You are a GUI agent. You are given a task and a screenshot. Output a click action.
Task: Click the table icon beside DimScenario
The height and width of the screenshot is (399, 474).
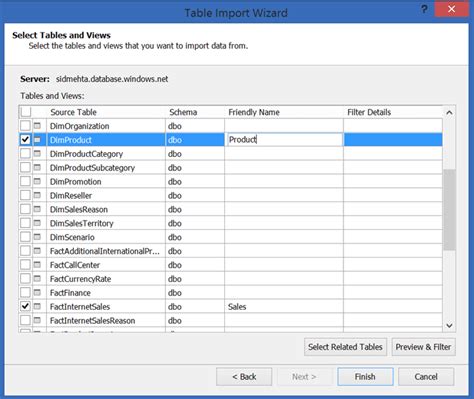(x=37, y=237)
